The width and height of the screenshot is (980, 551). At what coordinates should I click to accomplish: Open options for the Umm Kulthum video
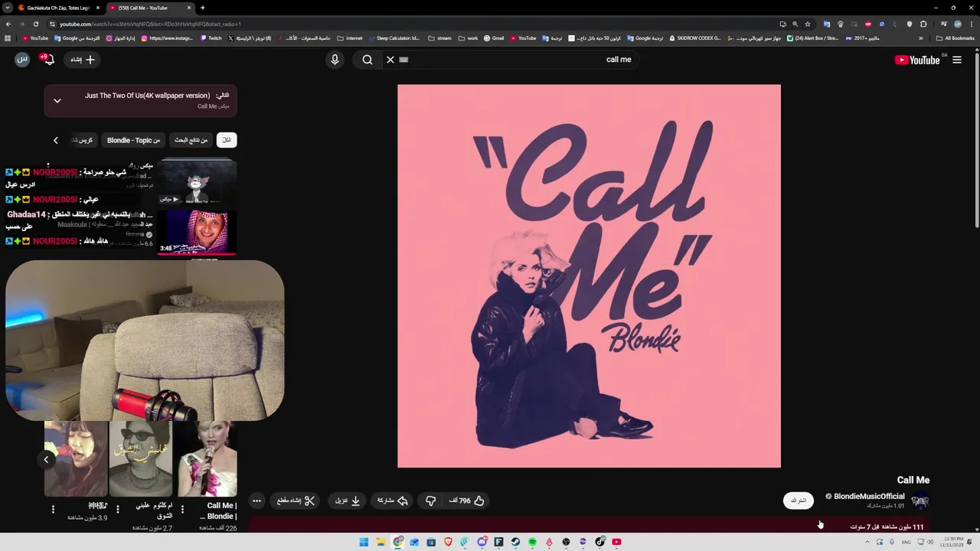pos(117,509)
